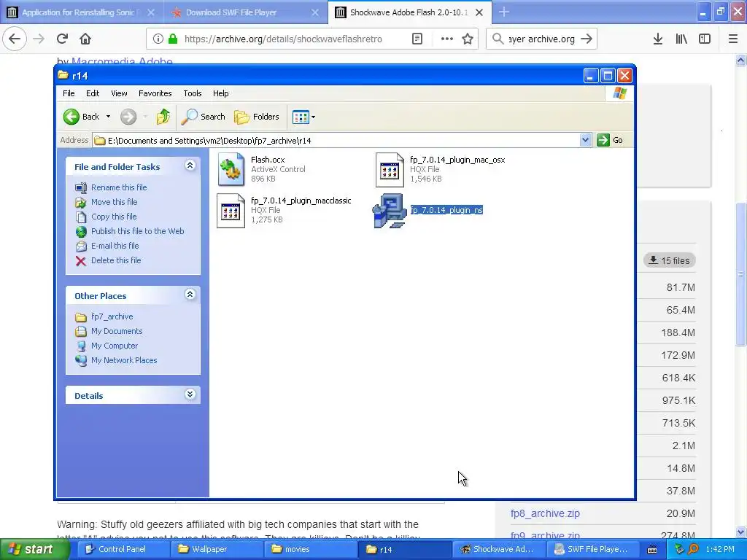Click the fp_7.0.14_plugin_ns file name

click(x=446, y=210)
